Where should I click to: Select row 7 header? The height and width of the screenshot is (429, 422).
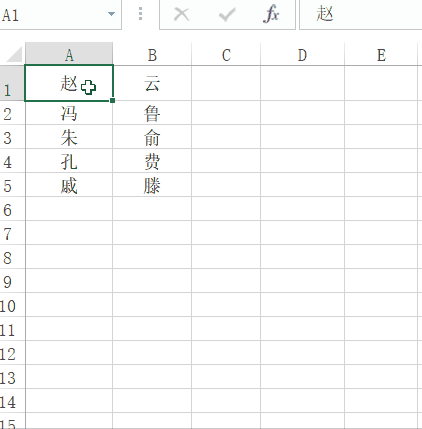12,233
